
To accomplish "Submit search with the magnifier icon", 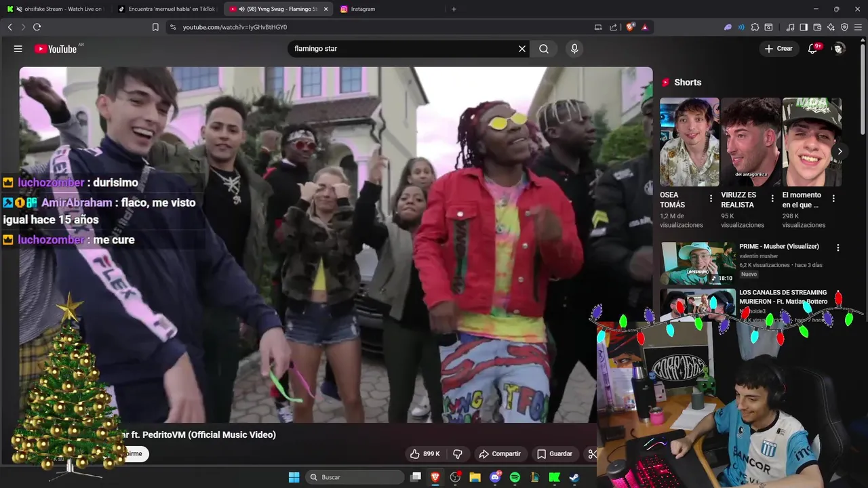I will pyautogui.click(x=544, y=49).
